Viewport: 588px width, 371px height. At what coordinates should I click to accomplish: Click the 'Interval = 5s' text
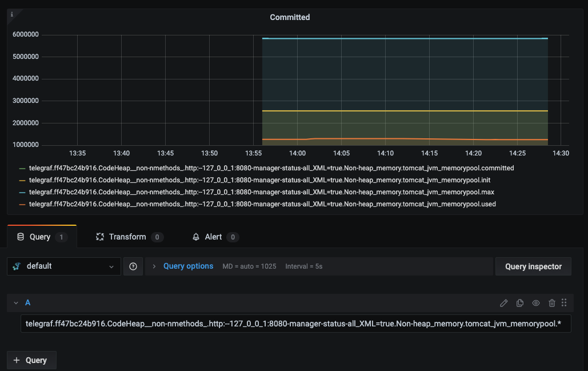click(304, 266)
